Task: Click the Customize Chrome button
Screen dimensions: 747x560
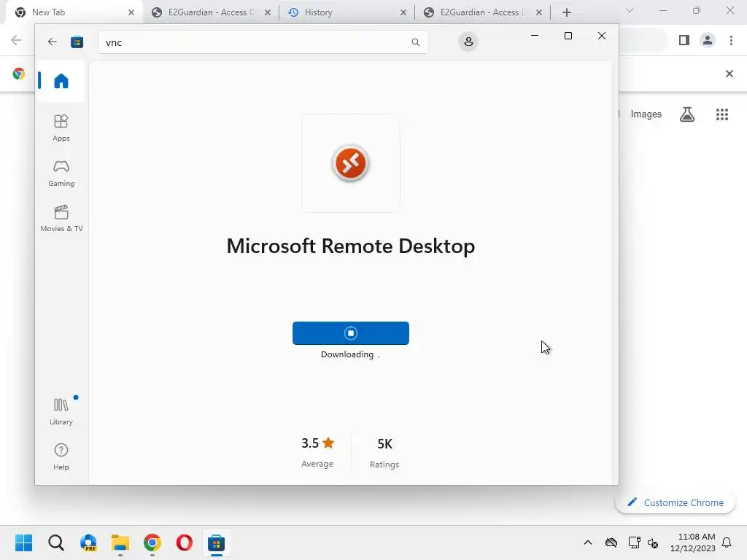Action: tap(675, 502)
